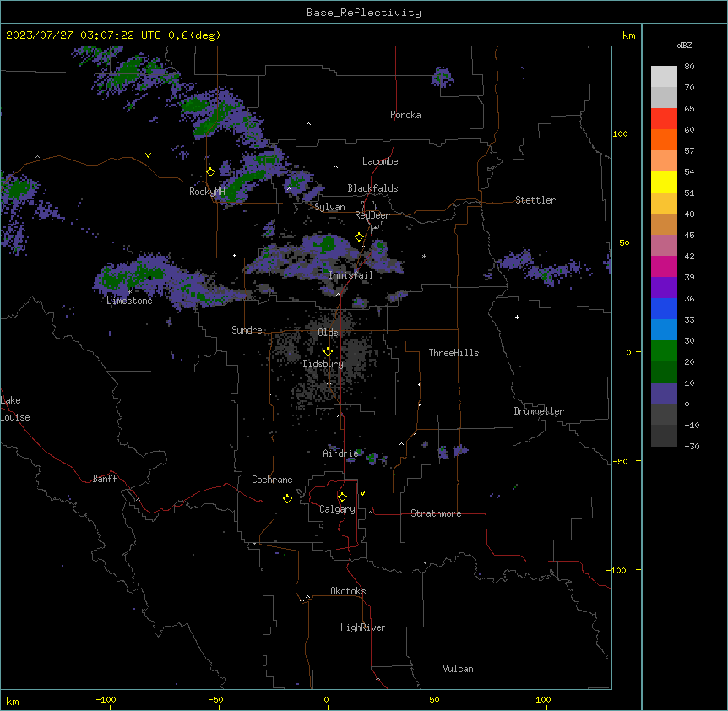Click the slate purple 0–10 dBZ swatch
The width and height of the screenshot is (728, 711).
[664, 393]
